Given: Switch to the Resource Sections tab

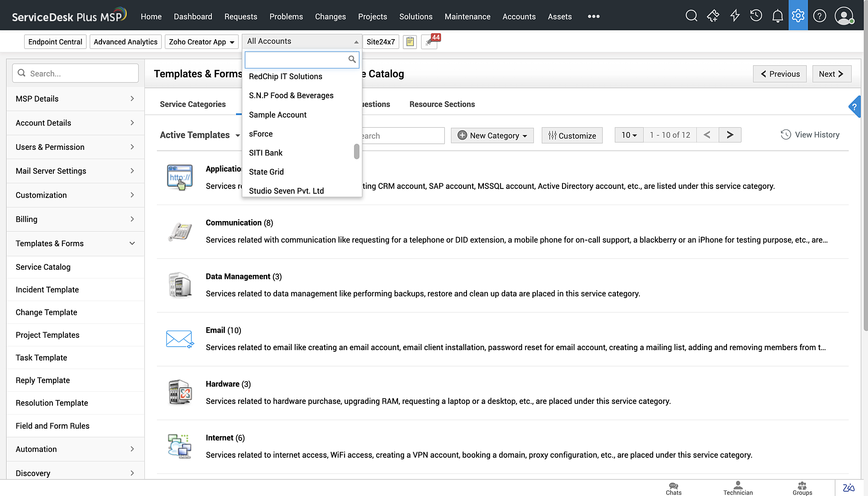Looking at the screenshot, I should click(442, 104).
